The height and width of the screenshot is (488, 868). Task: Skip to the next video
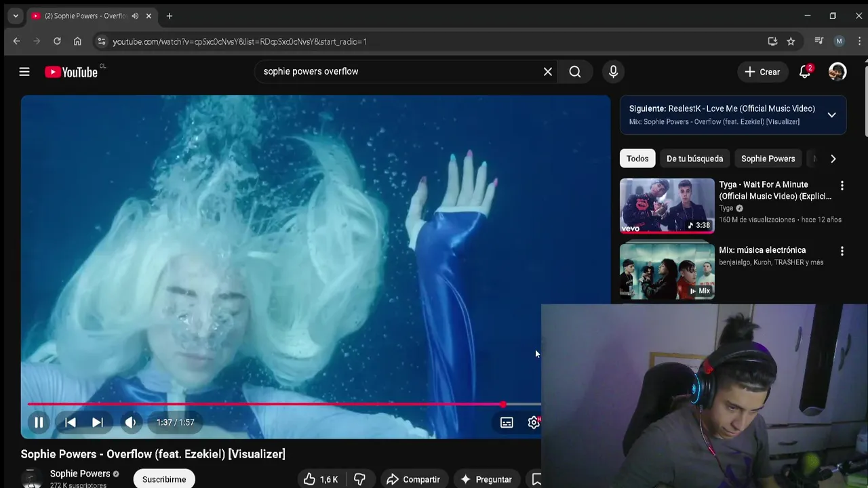coord(98,422)
